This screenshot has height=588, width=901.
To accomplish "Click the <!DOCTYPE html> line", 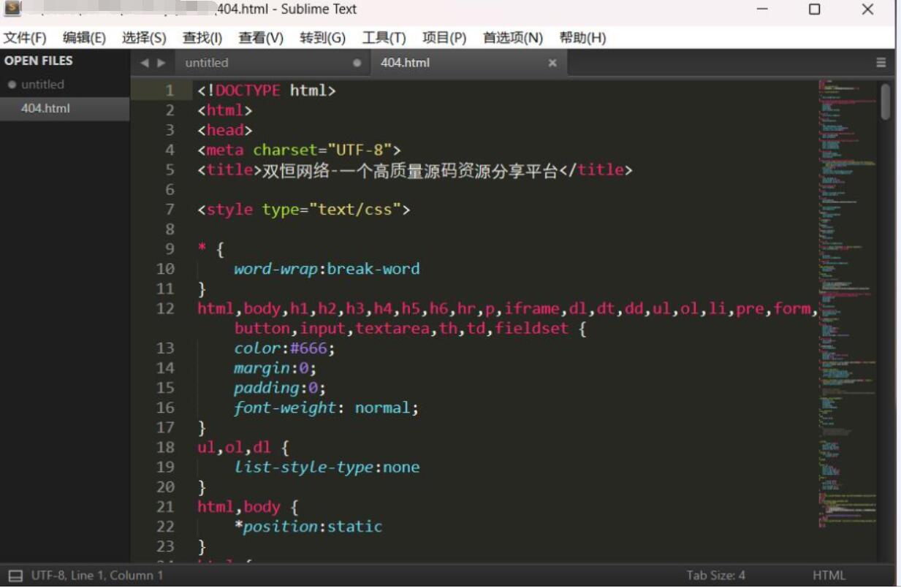I will pos(267,91).
